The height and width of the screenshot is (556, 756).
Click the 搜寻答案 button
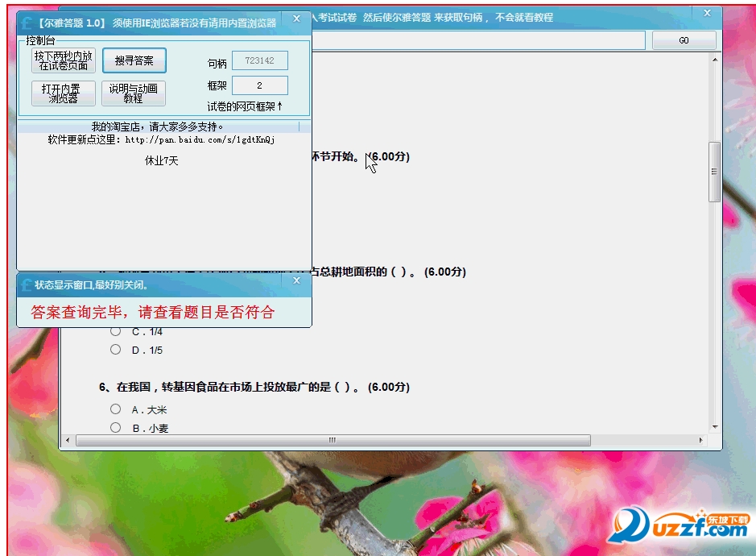coord(134,60)
